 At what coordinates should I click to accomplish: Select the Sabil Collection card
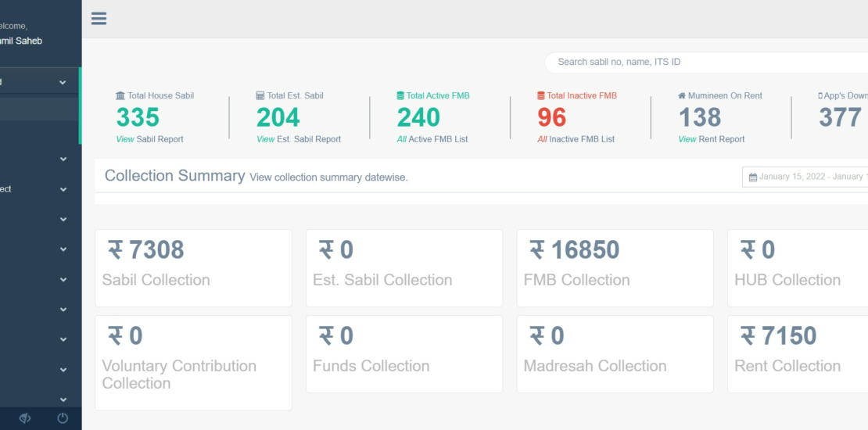[x=193, y=267]
